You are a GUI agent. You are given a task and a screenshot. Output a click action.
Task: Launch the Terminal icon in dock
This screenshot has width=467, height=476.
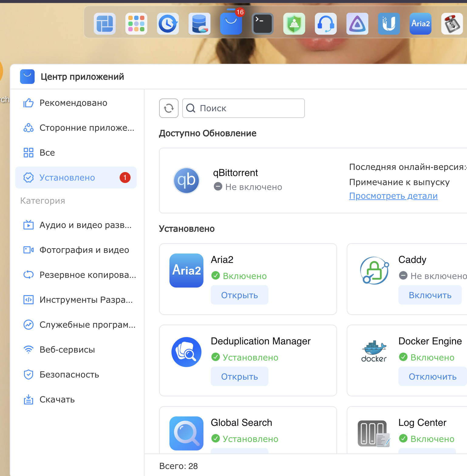coord(263,24)
